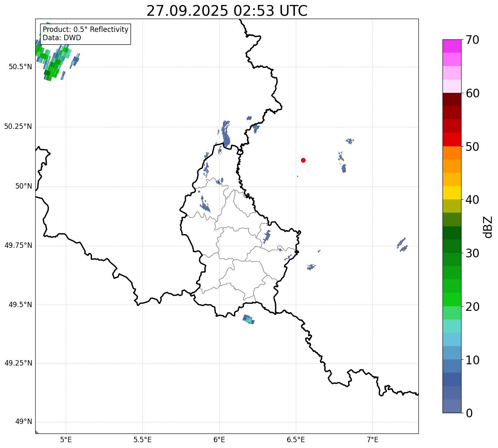The image size is (498, 448).
Task: Click the turquoise swatch between 10 and 20
Action: click(x=452, y=326)
